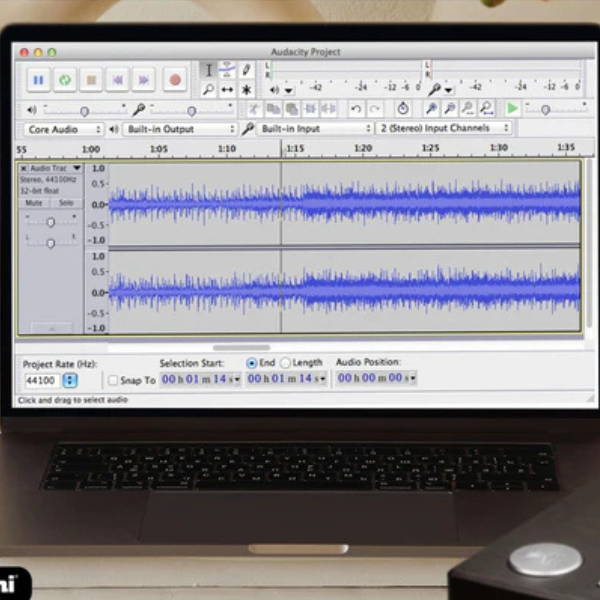Click the 1:05 mark on timeline ruler
Screen dimensions: 600x600
(x=158, y=148)
